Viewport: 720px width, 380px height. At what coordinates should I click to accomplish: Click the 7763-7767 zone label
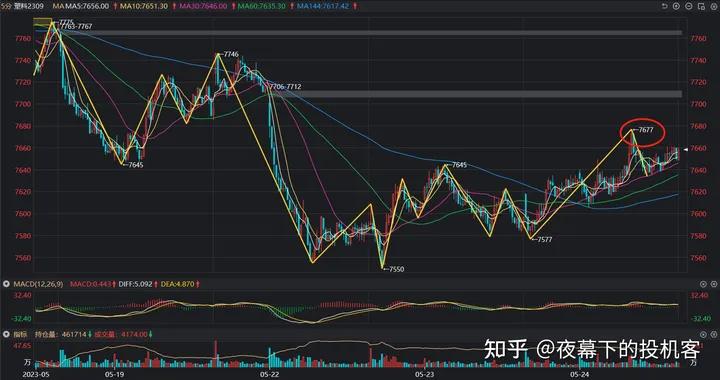[x=76, y=27]
